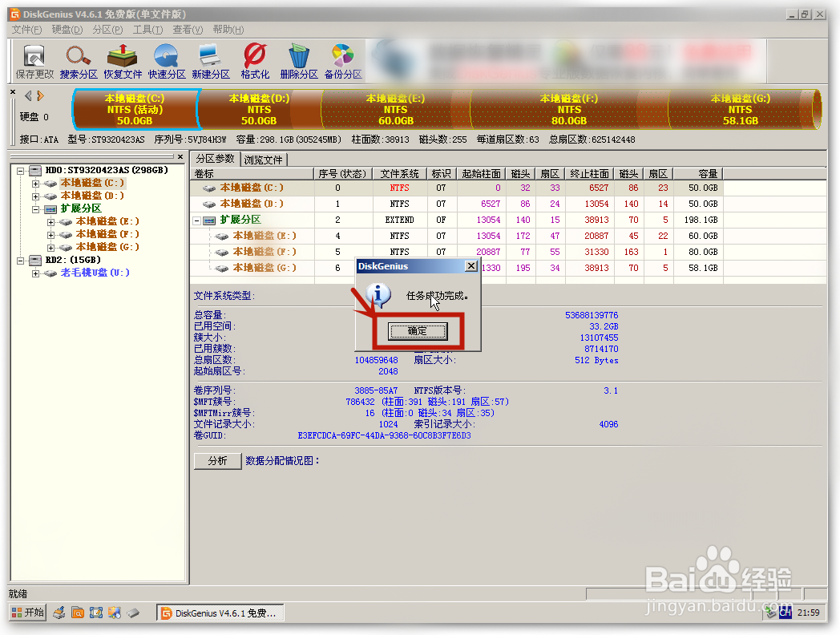Image resolution: width=840 pixels, height=635 pixels.
Task: Click the drive icon beside 本地磁盘(D:) in table
Action: point(209,204)
